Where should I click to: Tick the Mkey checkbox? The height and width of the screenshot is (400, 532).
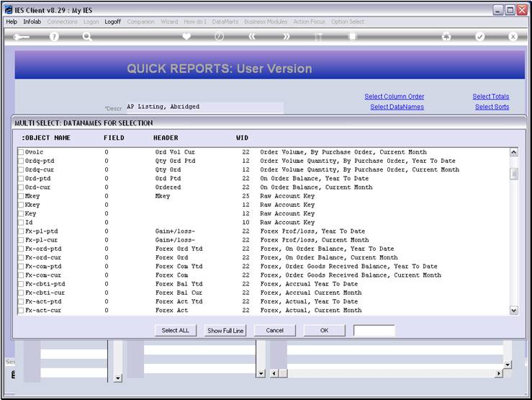pyautogui.click(x=21, y=196)
